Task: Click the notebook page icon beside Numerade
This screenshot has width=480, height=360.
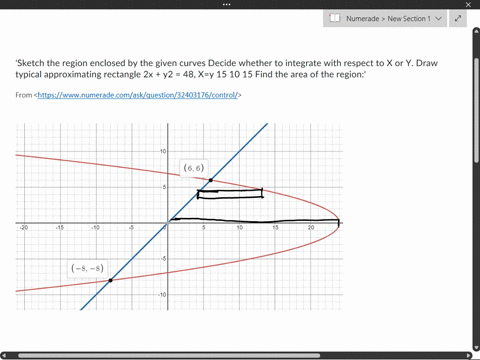Action: click(334, 18)
